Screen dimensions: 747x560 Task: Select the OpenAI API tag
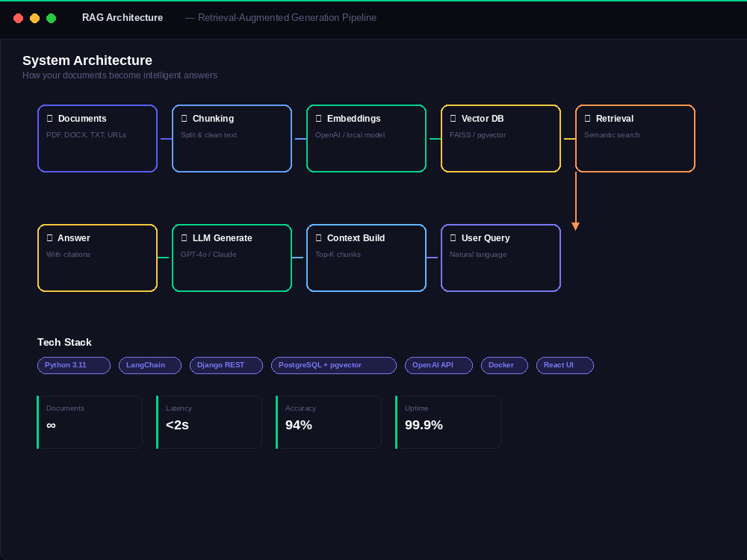438,365
